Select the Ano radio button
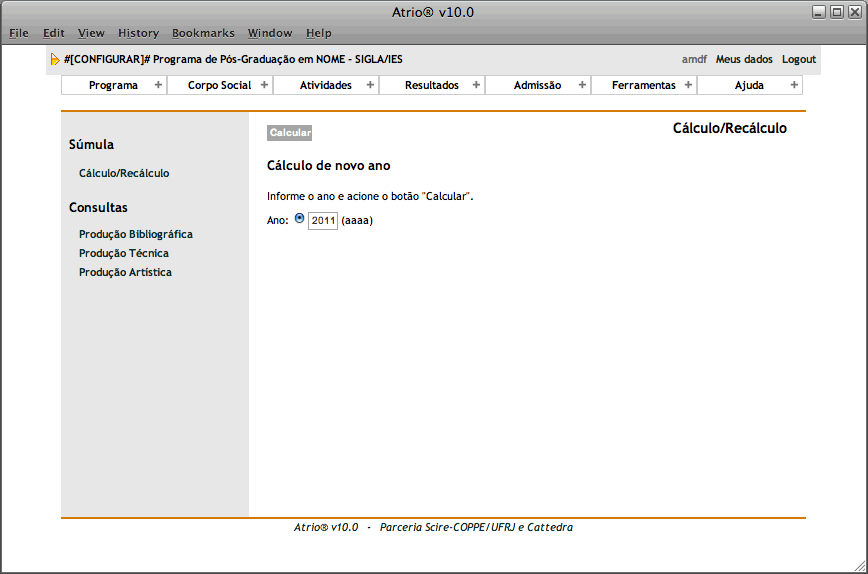868x574 pixels. click(299, 219)
